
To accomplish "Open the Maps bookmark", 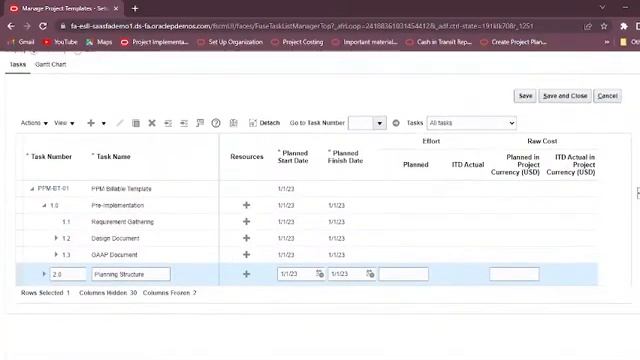I will click(x=99, y=42).
